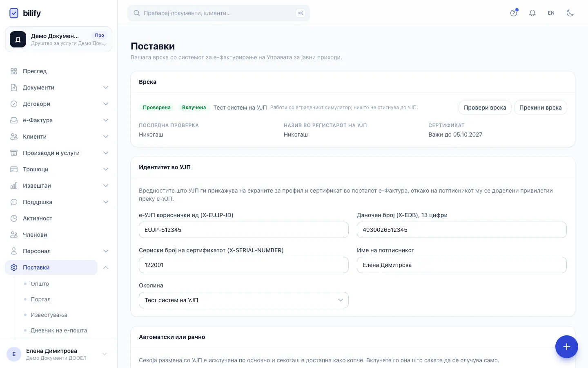Click Прекини врска button
Image resolution: width=588 pixels, height=368 pixels.
point(541,108)
